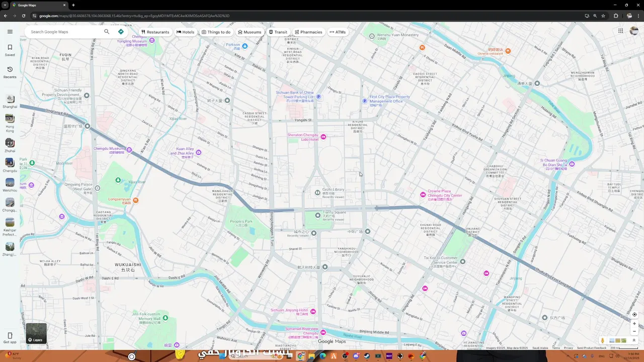The width and height of the screenshot is (644, 362).
Task: Open Discord from the taskbar
Action: [x=356, y=356]
